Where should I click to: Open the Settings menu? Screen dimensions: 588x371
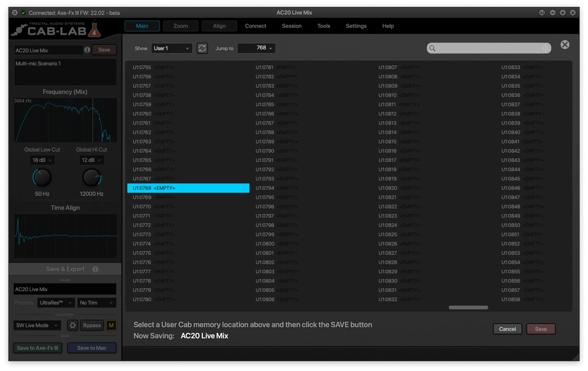pos(356,26)
